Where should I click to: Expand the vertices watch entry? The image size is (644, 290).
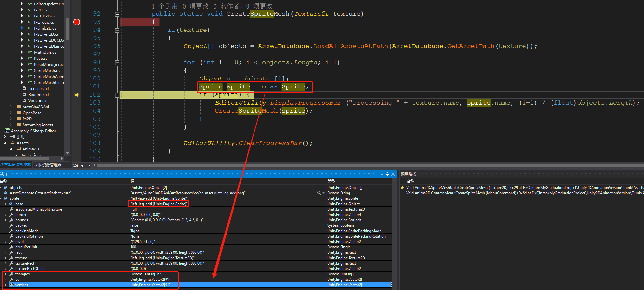tap(6, 285)
